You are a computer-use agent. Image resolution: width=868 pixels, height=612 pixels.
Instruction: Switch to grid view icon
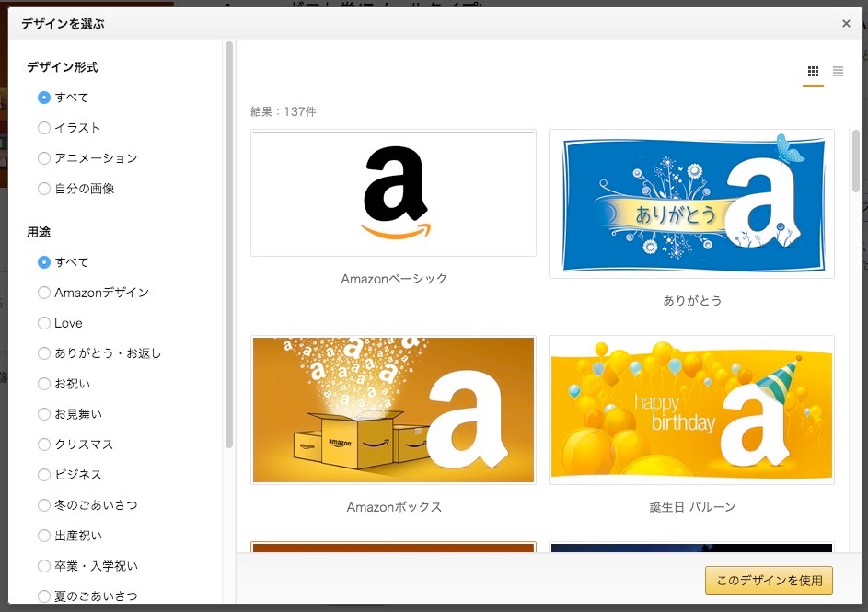(813, 72)
